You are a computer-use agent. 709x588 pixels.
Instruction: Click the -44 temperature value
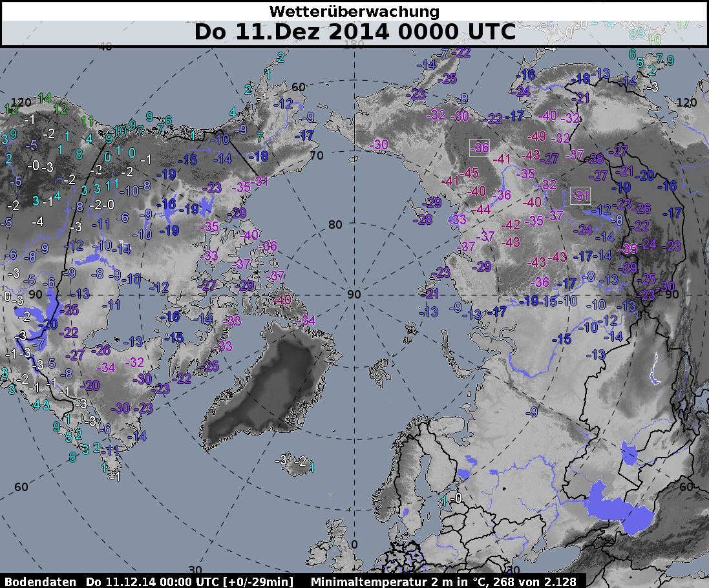[481, 209]
